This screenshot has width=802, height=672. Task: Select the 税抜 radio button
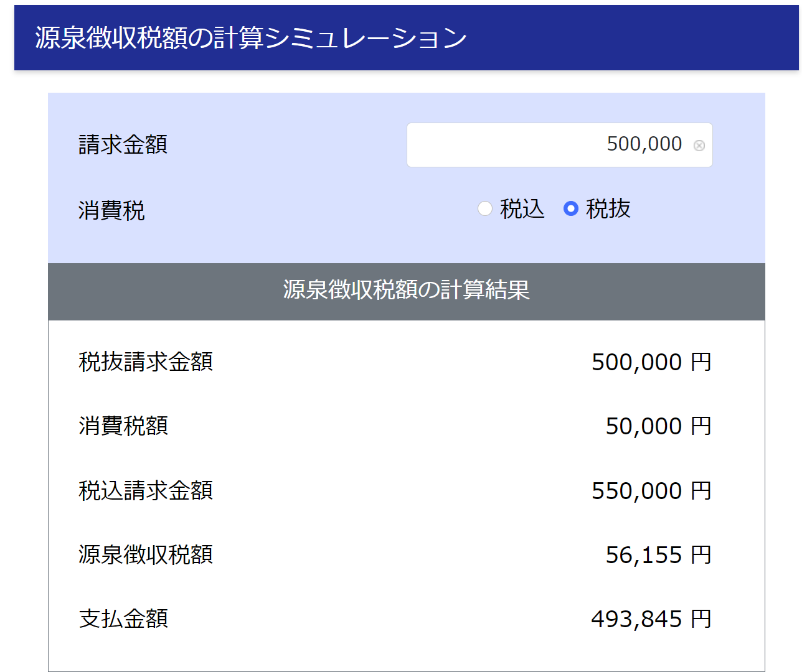[x=570, y=208]
